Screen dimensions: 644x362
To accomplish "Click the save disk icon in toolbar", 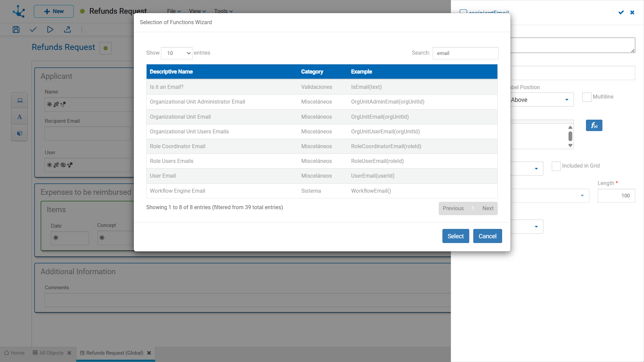I will coord(16,29).
